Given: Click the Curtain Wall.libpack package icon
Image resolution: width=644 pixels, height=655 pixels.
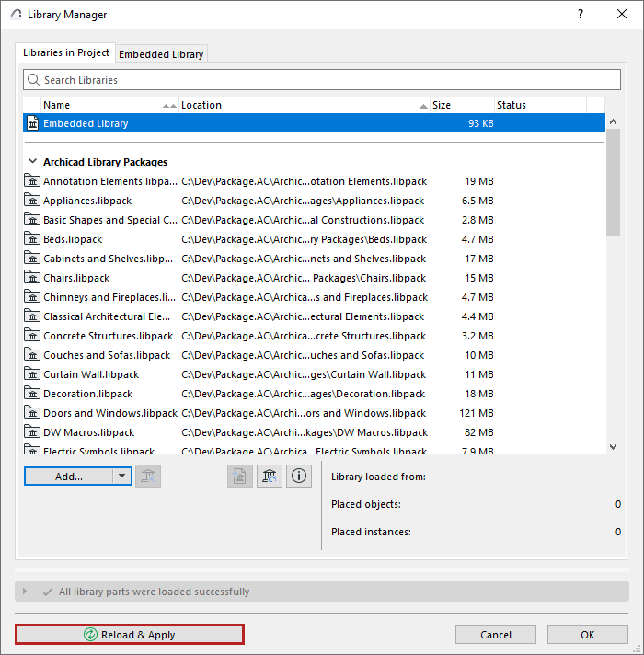Looking at the screenshot, I should pos(32,373).
